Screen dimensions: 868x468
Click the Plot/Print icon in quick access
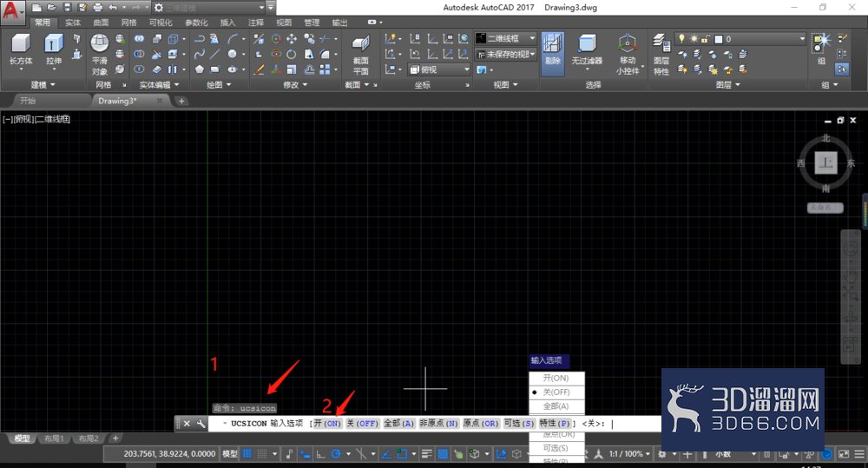pyautogui.click(x=97, y=7)
